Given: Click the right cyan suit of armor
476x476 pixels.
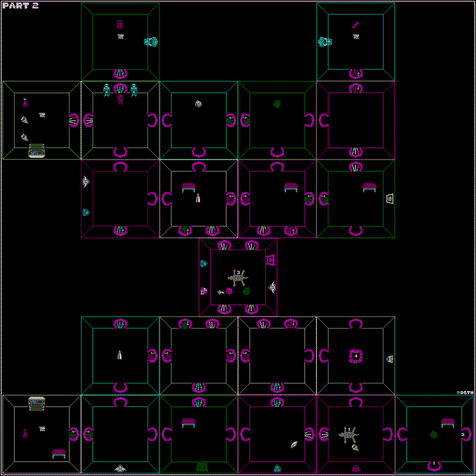Looking at the screenshot, I should [134, 90].
